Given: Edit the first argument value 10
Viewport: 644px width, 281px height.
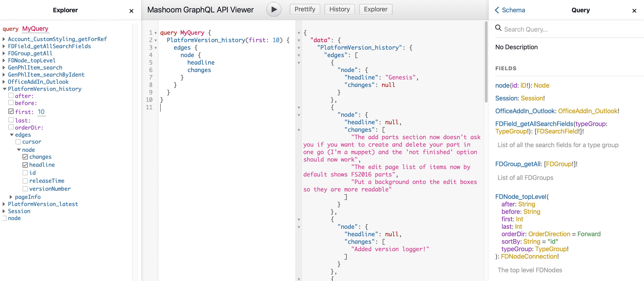Looking at the screenshot, I should (41, 112).
